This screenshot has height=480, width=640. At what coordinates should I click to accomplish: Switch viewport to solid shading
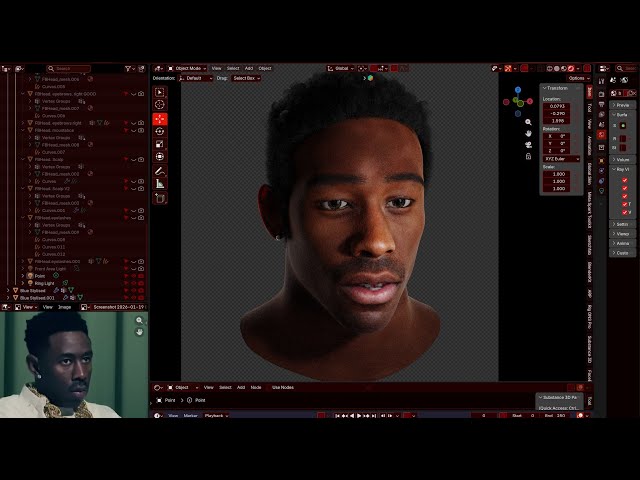[x=557, y=69]
